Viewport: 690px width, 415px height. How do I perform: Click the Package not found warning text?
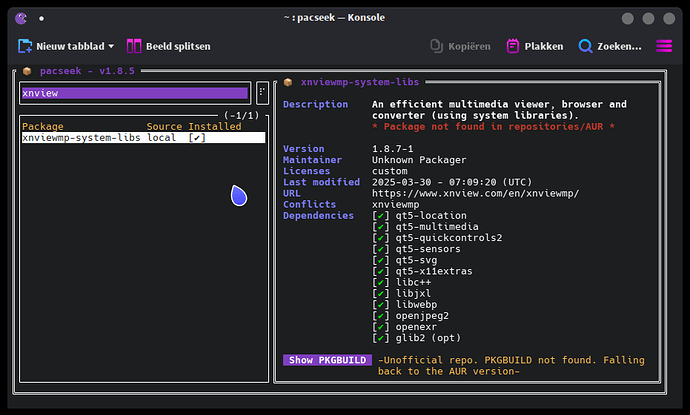click(x=493, y=127)
